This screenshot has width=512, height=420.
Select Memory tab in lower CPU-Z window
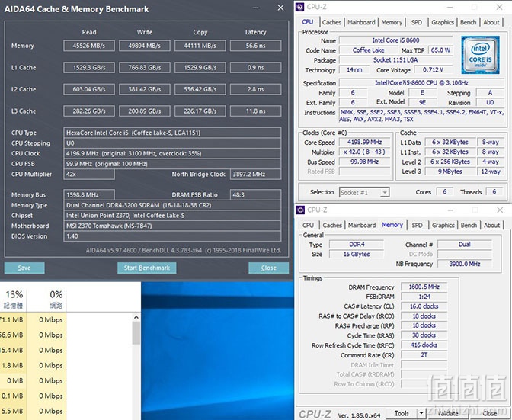pyautogui.click(x=392, y=225)
